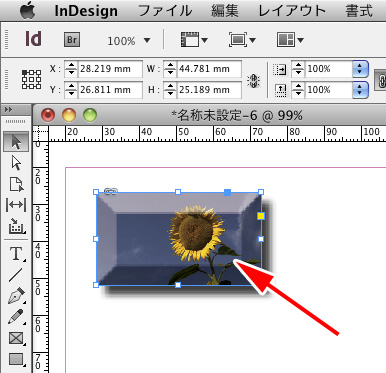Choose the Pen tool
The height and width of the screenshot is (373, 386).
pos(16,296)
